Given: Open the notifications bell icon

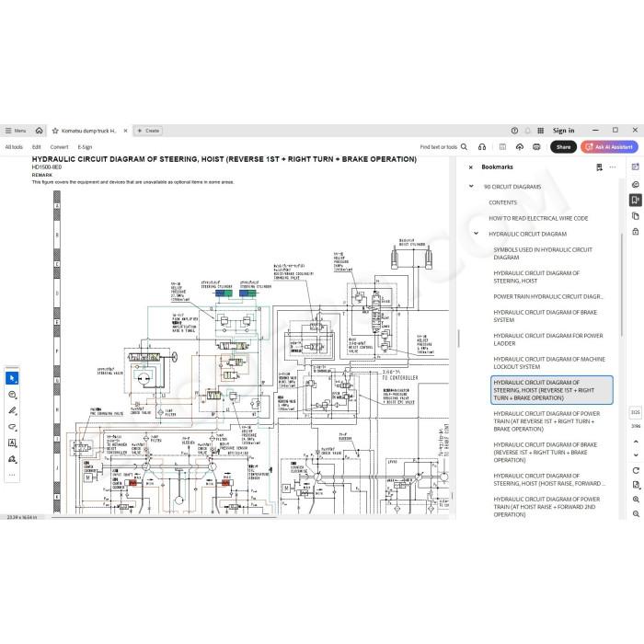Looking at the screenshot, I should [527, 131].
